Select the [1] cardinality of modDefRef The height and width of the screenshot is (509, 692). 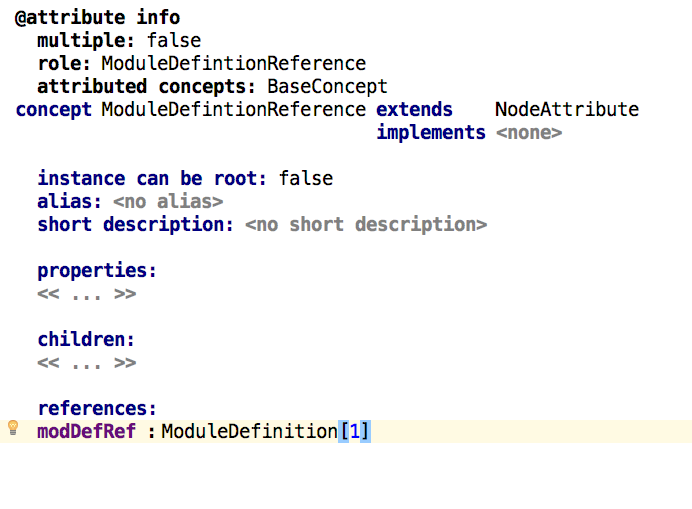[x=354, y=432]
